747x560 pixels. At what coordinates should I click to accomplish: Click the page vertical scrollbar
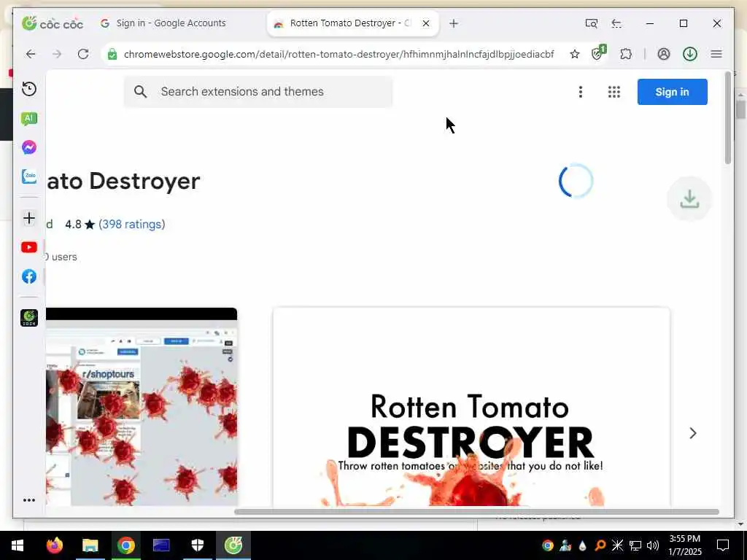pyautogui.click(x=727, y=118)
